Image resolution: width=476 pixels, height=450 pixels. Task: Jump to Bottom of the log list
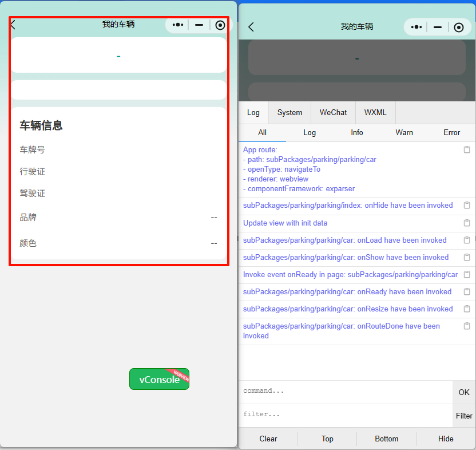[x=387, y=439]
